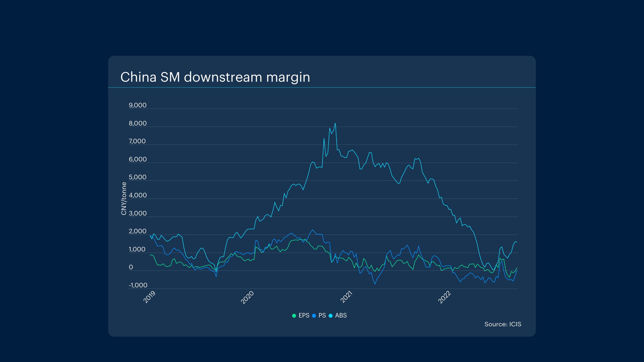The image size is (644, 362).
Task: Open the Source: ICIS credit text
Action: tap(503, 324)
